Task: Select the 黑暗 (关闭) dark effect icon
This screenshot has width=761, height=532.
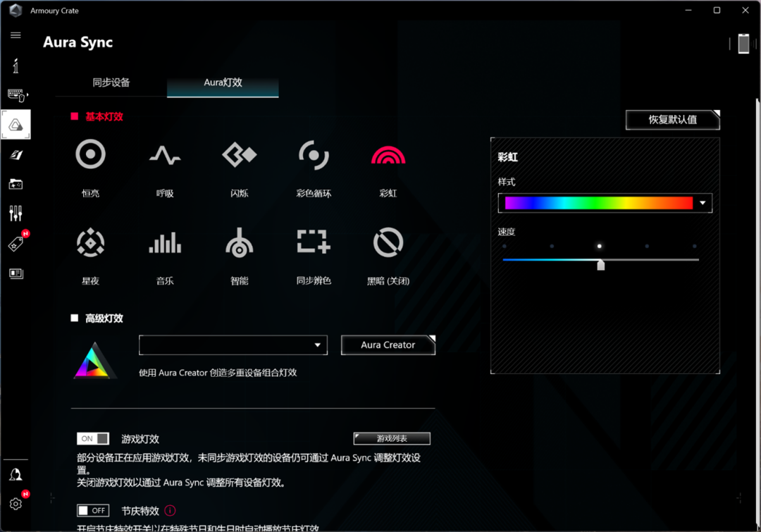Action: [388, 242]
